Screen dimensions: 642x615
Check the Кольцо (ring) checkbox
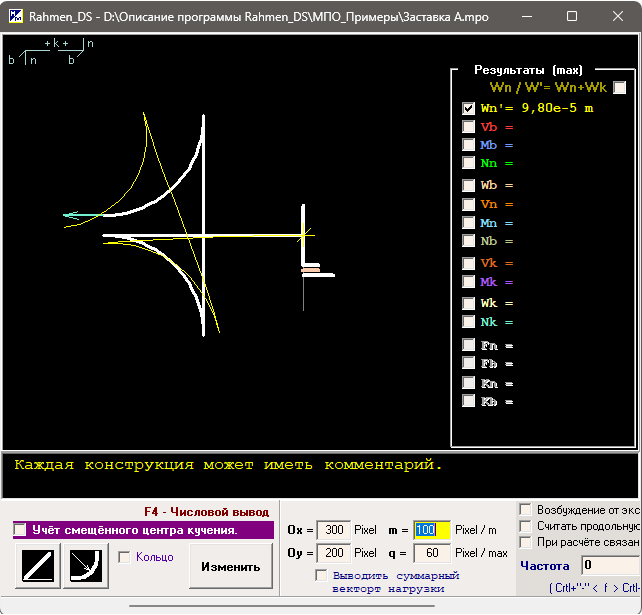coord(124,557)
